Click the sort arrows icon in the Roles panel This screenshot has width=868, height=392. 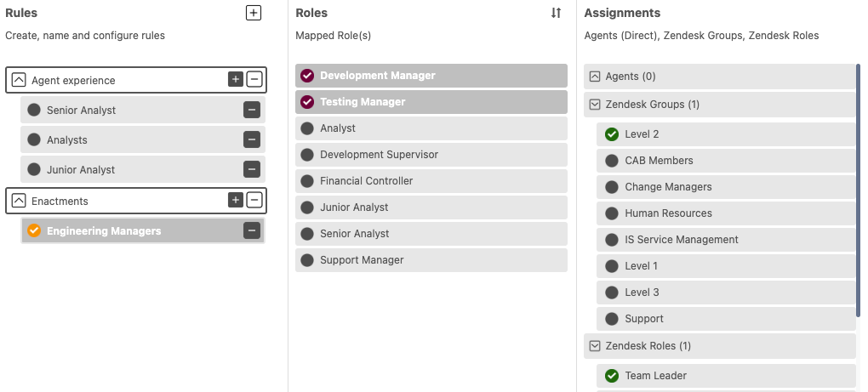[557, 13]
